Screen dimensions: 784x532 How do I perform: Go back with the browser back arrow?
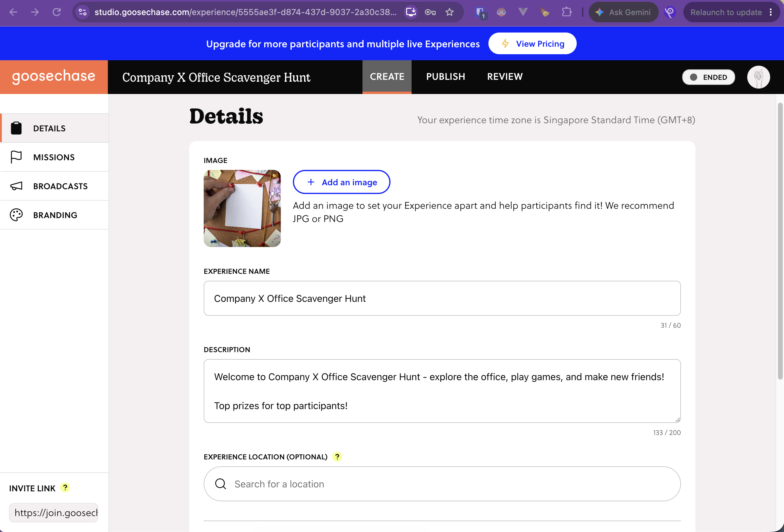[13, 12]
